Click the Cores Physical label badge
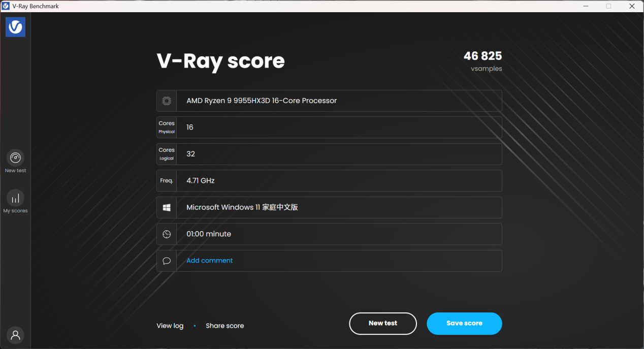Image resolution: width=644 pixels, height=349 pixels. click(x=166, y=127)
